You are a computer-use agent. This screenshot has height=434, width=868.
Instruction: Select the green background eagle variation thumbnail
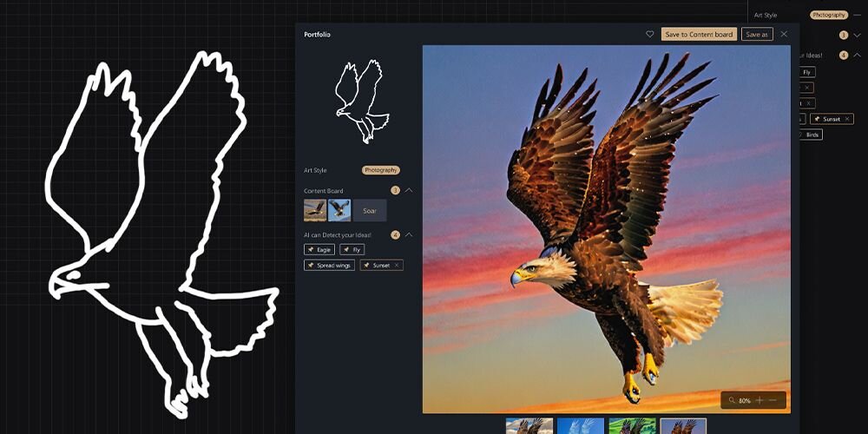coord(631,426)
